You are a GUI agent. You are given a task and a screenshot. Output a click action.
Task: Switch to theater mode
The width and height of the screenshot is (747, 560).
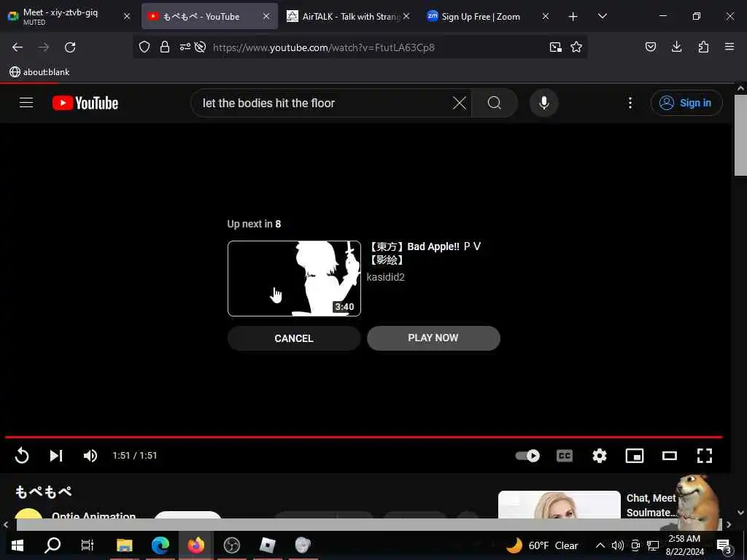670,456
